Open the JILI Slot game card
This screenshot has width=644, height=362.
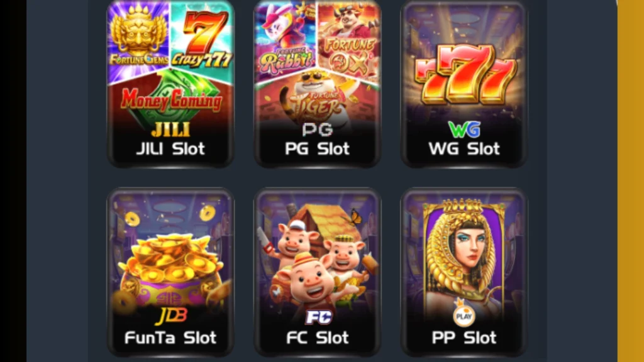coord(170,84)
